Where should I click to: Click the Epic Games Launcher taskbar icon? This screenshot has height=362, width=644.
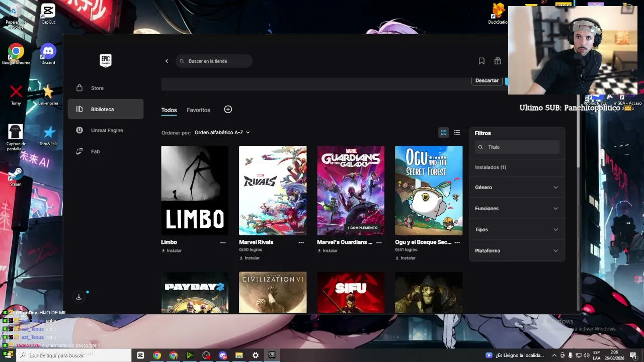pyautogui.click(x=272, y=355)
